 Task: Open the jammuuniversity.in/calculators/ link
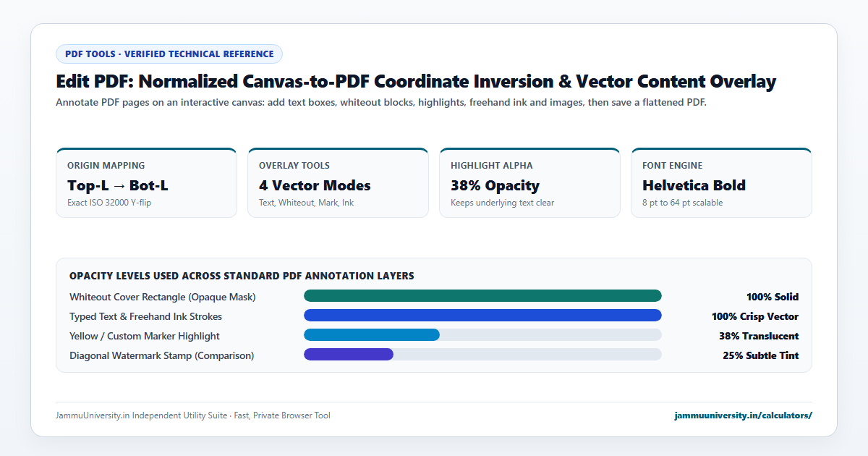[x=743, y=415]
